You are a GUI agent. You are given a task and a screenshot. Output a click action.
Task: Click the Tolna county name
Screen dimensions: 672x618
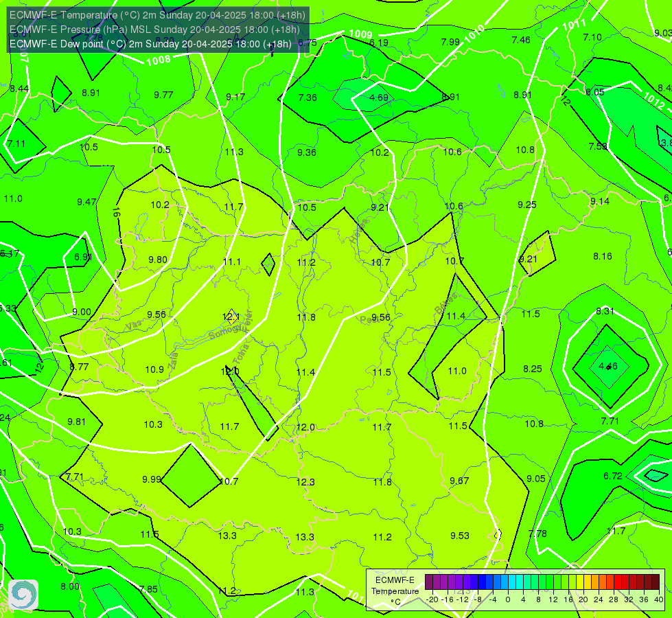(240, 354)
